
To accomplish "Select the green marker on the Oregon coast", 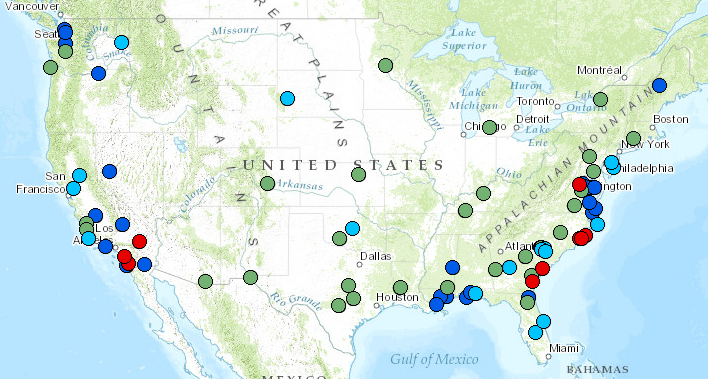I will click(51, 68).
